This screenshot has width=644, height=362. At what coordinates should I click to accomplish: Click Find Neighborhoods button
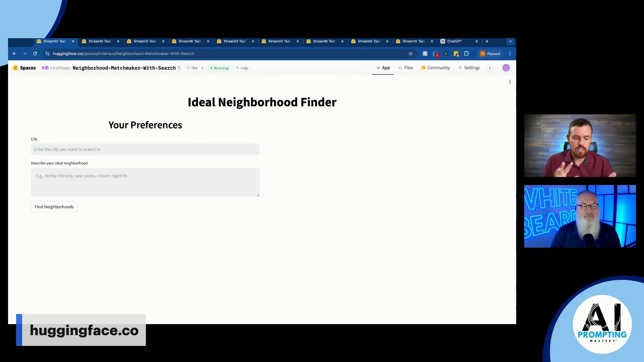click(54, 206)
